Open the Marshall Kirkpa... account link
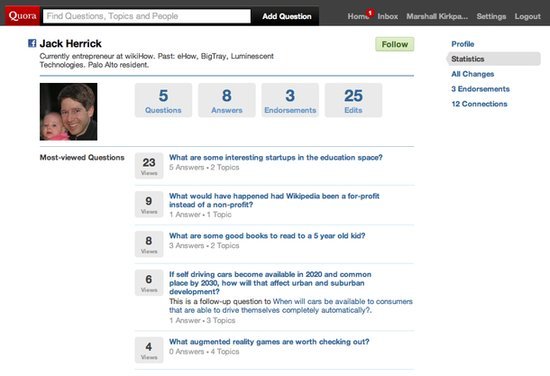 437,16
